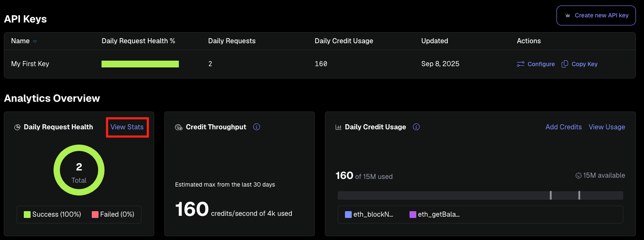Toggle the Success (100%) legend item
644x240 pixels.
click(x=52, y=215)
